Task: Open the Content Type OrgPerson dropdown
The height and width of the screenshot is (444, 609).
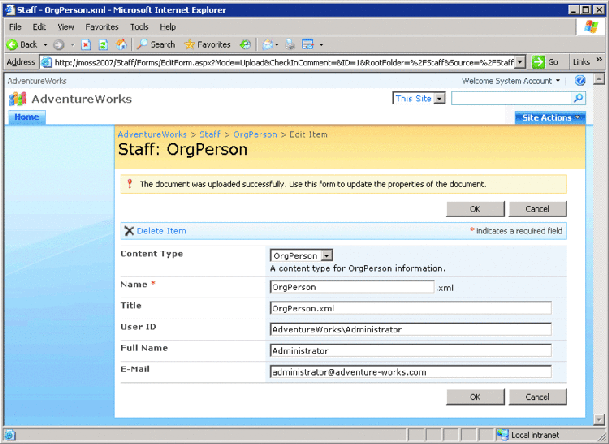Action: pos(327,256)
